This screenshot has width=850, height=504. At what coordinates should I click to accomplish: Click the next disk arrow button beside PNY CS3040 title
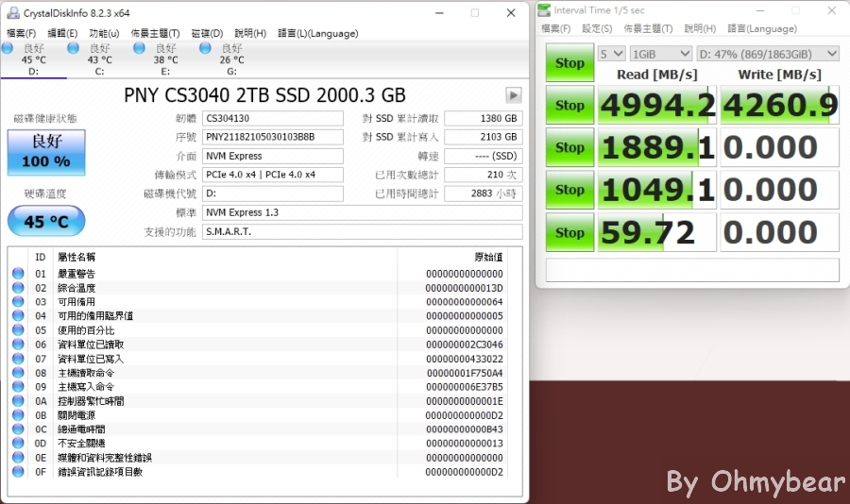click(x=514, y=95)
